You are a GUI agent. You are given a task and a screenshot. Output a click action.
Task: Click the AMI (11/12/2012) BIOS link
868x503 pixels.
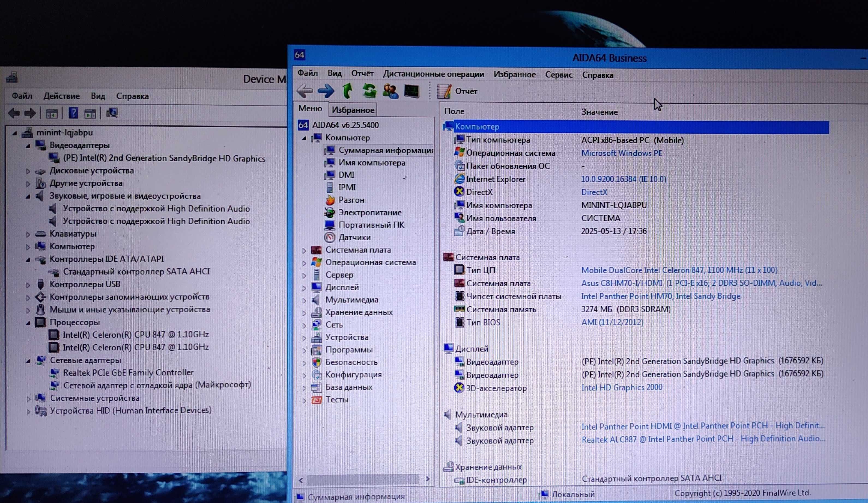(612, 322)
